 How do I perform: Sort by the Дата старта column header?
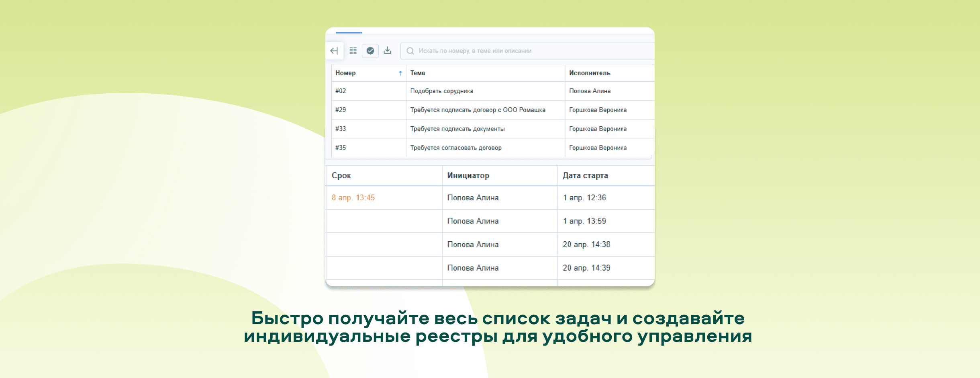coord(585,176)
